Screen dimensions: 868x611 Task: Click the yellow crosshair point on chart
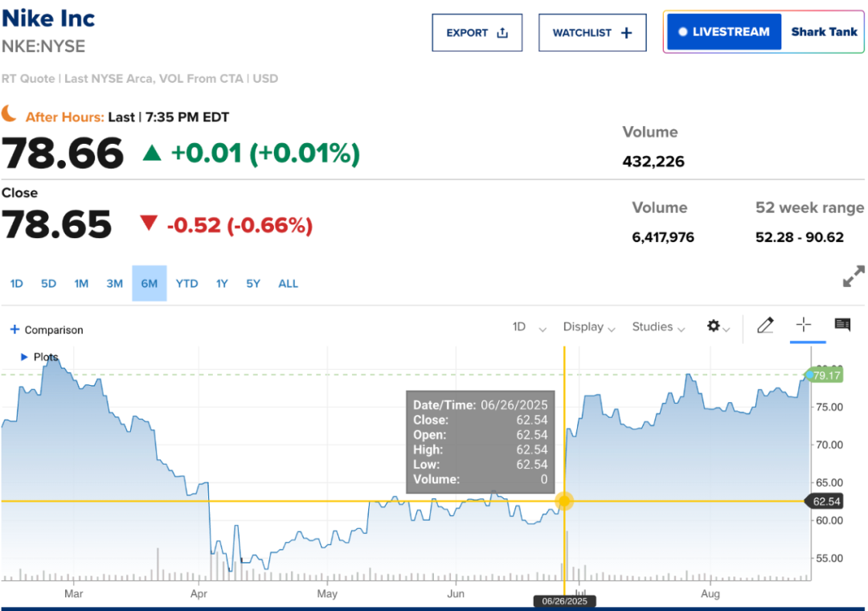(564, 502)
